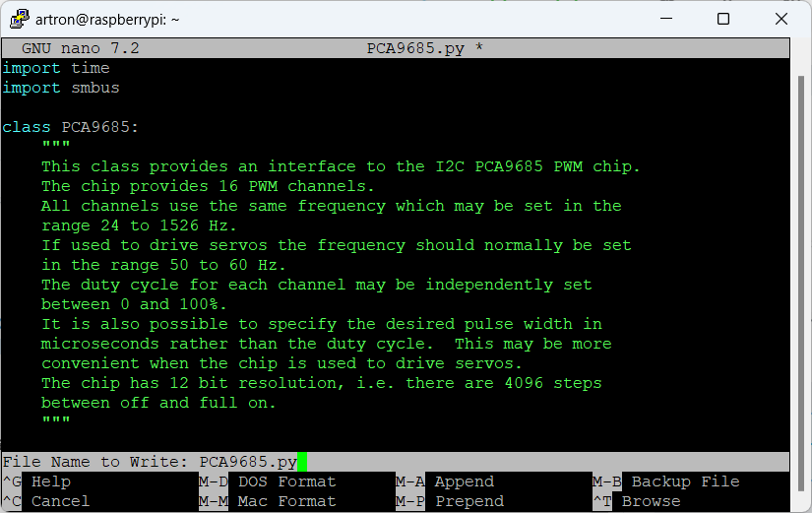The height and width of the screenshot is (513, 812).
Task: Click the 'import smbus' line
Action: tap(61, 88)
